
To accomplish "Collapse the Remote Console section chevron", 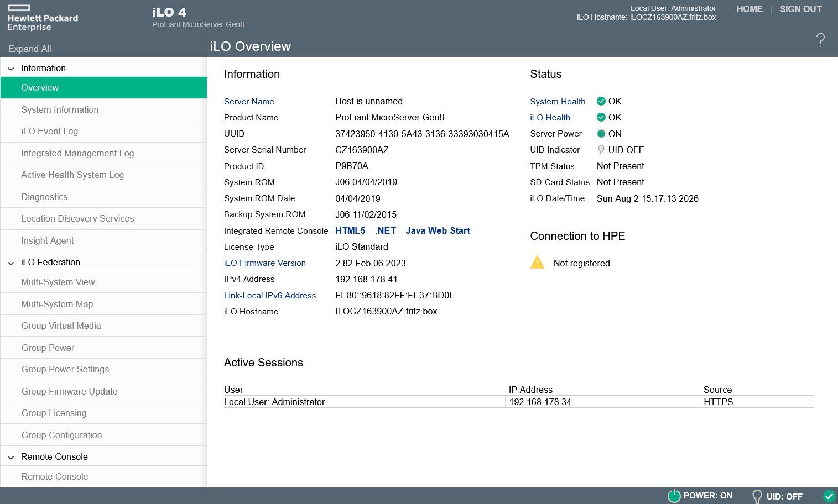I will point(11,457).
